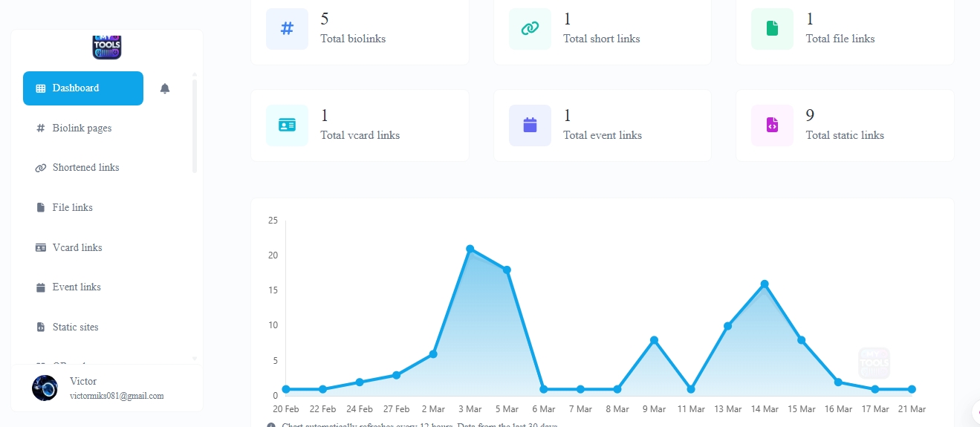Image resolution: width=980 pixels, height=427 pixels.
Task: Click the 14 Mar chart data point
Action: (765, 284)
